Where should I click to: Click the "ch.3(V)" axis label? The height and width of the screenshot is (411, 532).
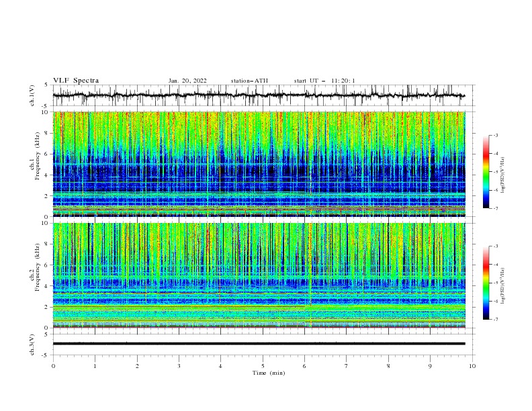[32, 345]
